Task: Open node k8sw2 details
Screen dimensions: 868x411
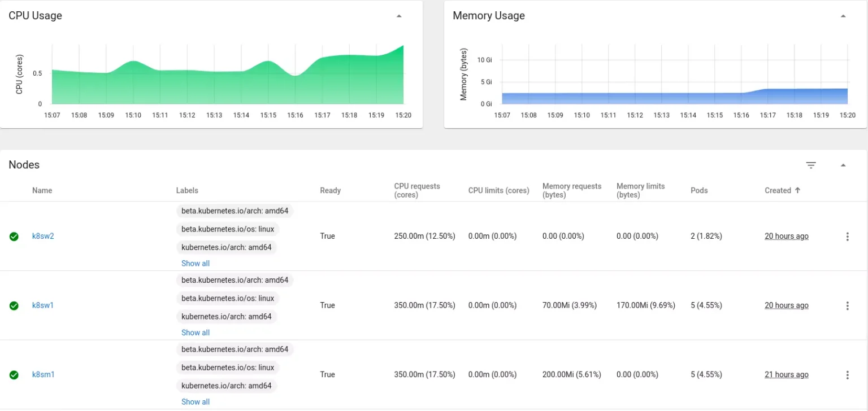Action: point(43,237)
